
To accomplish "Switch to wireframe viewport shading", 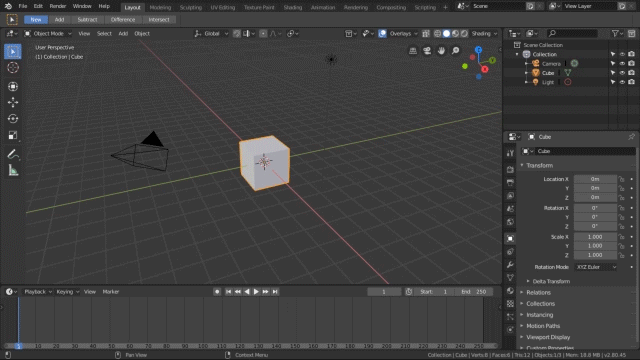I will (437, 33).
